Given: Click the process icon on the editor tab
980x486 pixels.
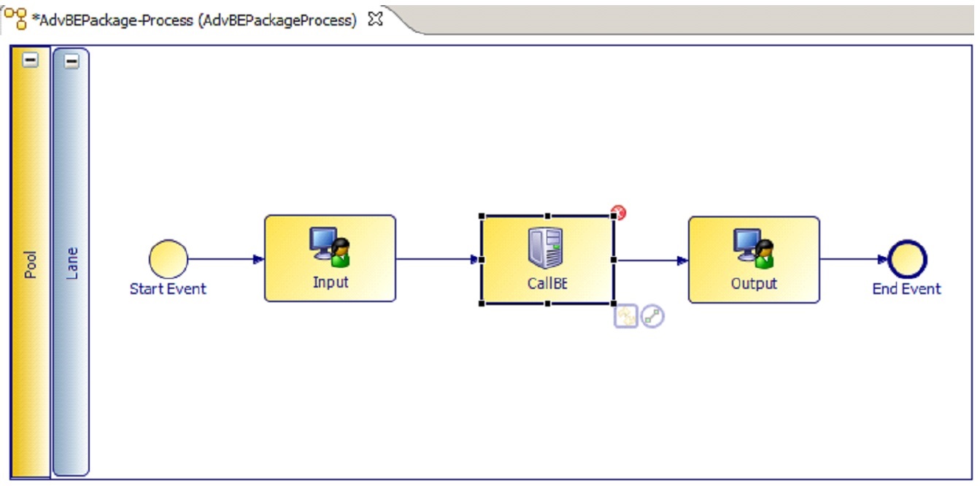Looking at the screenshot, I should point(15,20).
